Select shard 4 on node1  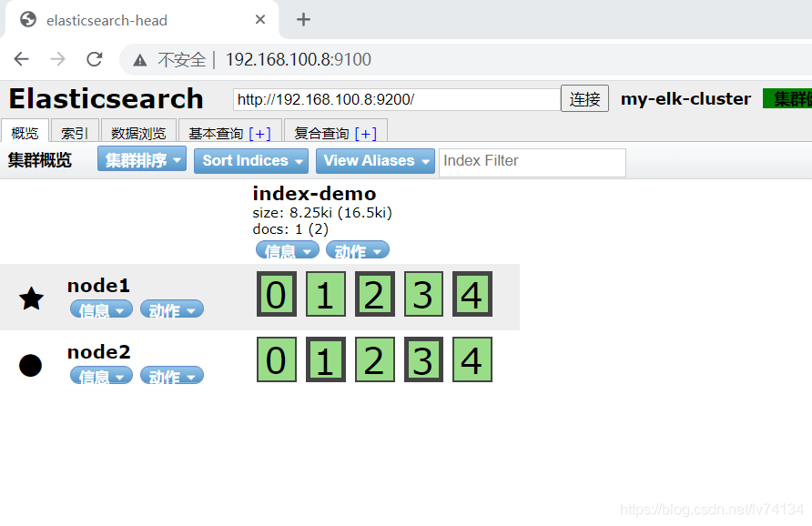[472, 294]
